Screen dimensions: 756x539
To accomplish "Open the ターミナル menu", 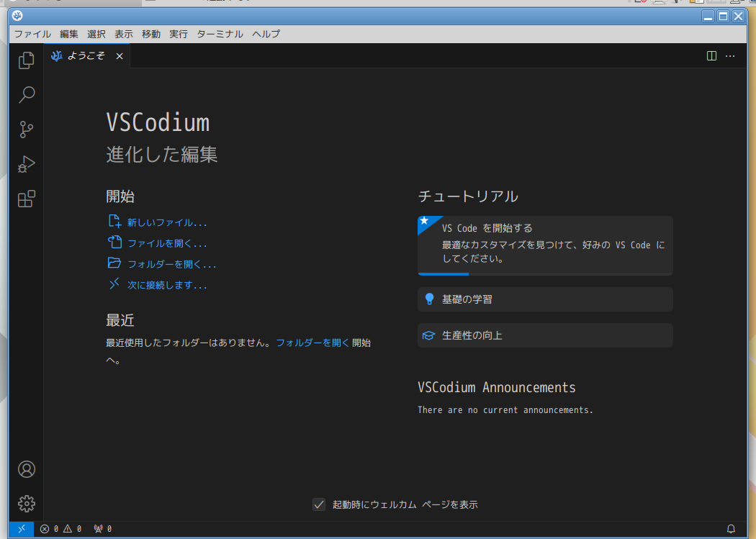I will pos(220,35).
